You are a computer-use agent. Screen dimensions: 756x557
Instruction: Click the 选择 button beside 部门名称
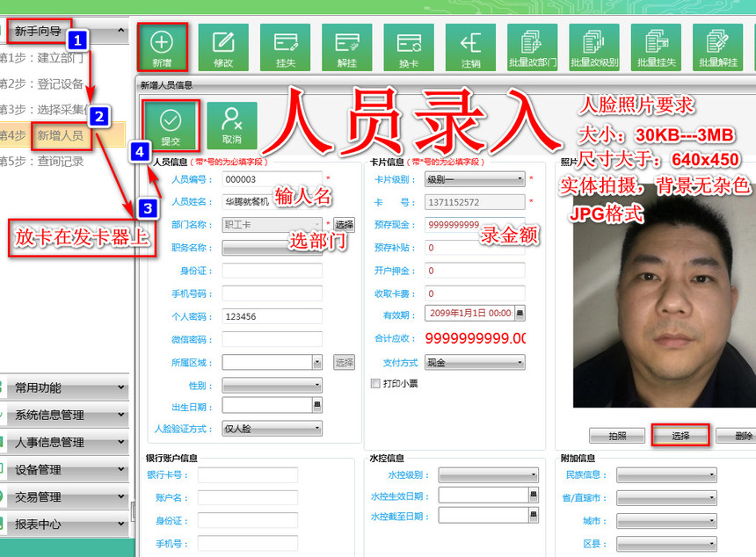[x=345, y=225]
